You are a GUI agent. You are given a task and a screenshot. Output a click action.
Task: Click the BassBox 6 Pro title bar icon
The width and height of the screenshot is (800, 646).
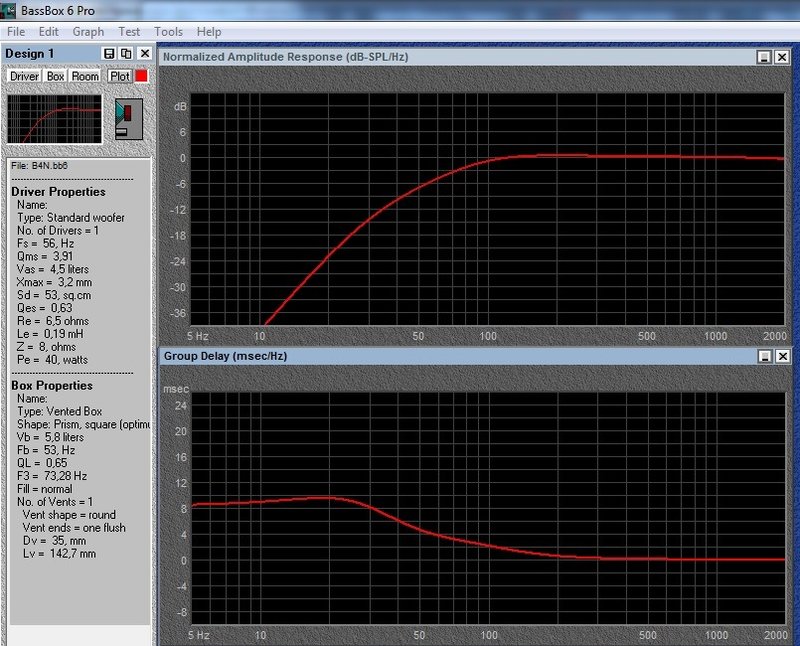click(x=10, y=11)
